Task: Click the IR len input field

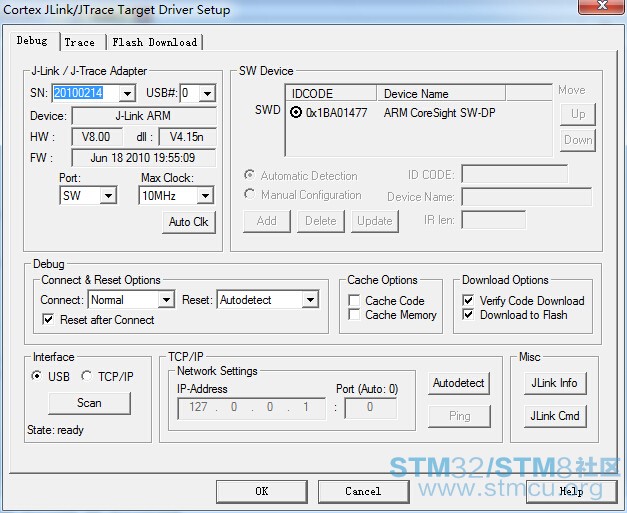Action: [493, 220]
